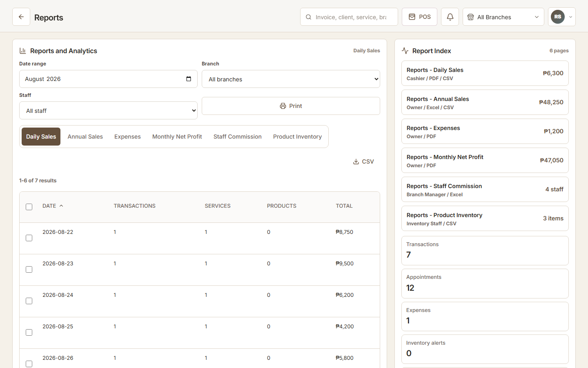Open the date range calendar picker
The width and height of the screenshot is (588, 368).
[189, 79]
